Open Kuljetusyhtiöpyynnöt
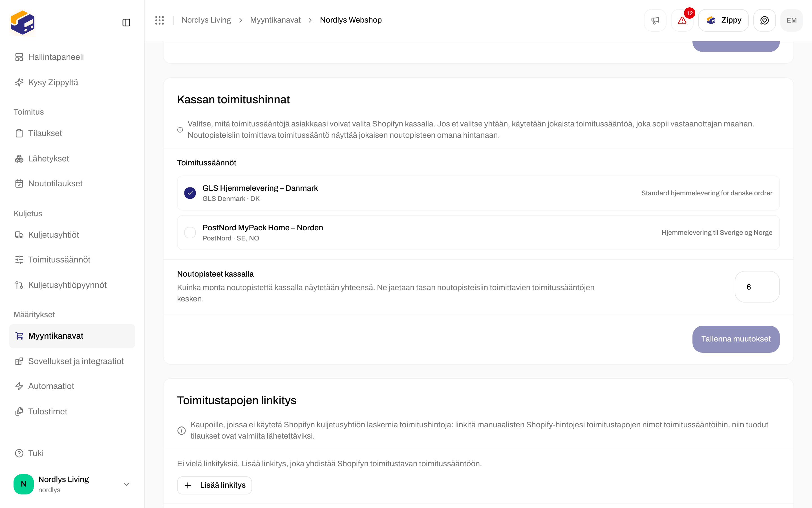812x508 pixels. coord(72,285)
